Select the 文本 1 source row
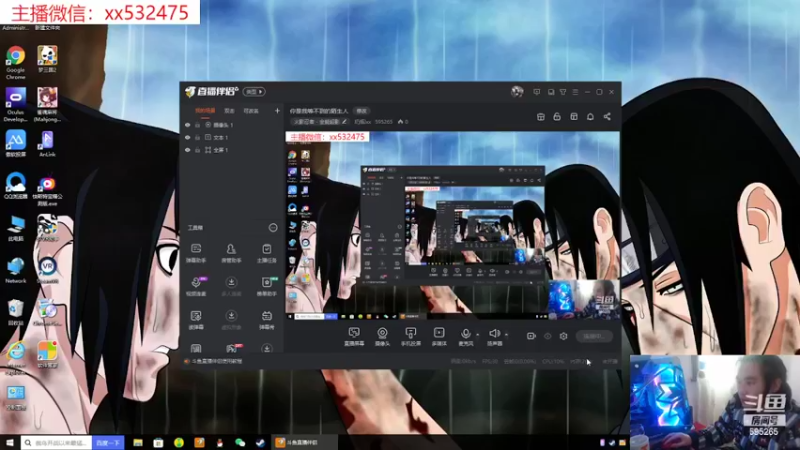The image size is (800, 450). pos(232,138)
